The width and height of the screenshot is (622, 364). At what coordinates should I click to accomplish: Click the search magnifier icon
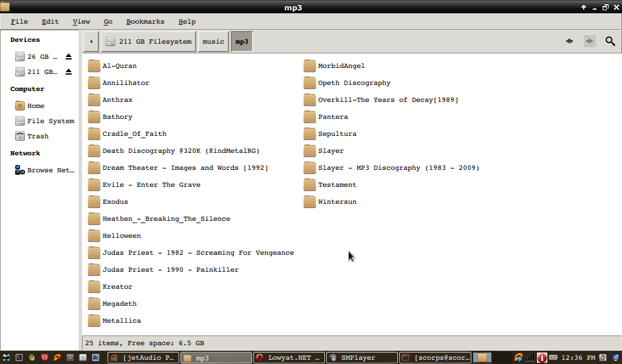[x=610, y=41]
